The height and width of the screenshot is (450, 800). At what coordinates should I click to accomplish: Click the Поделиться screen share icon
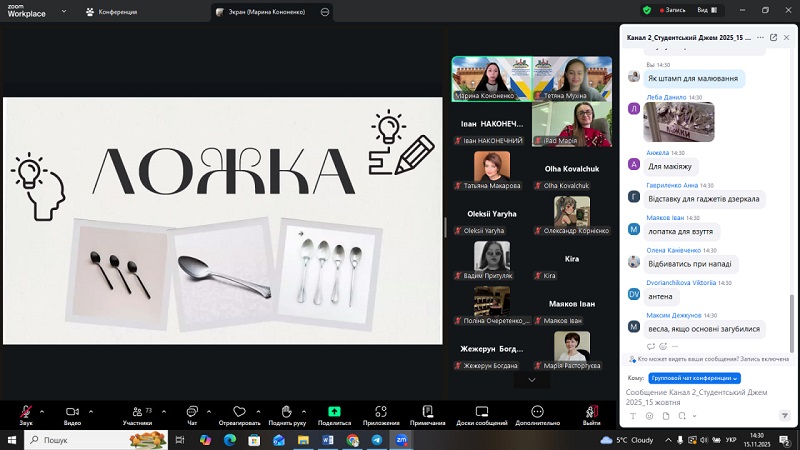[x=334, y=411]
